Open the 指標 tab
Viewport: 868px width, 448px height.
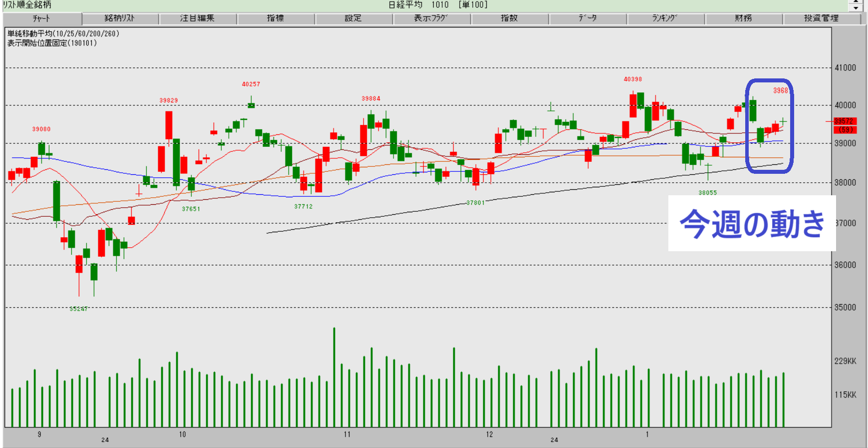tap(276, 18)
